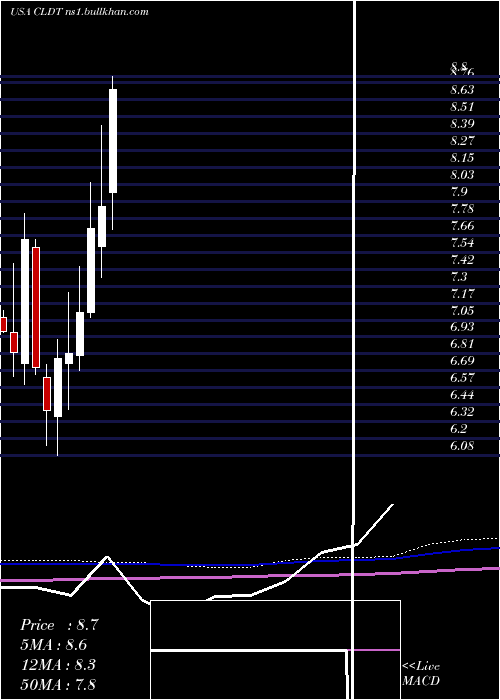
Task: Click the 7.66 price axis label
Action: (x=462, y=226)
